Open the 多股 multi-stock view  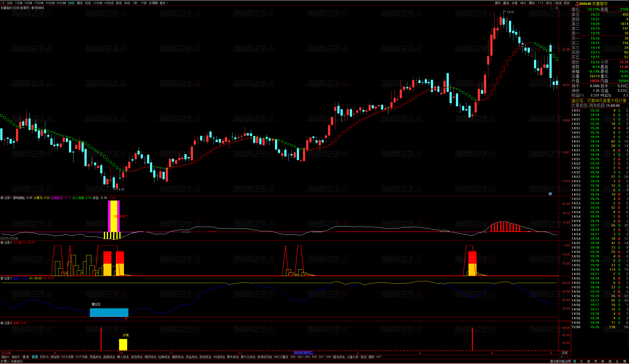pyautogui.click(x=515, y=3)
